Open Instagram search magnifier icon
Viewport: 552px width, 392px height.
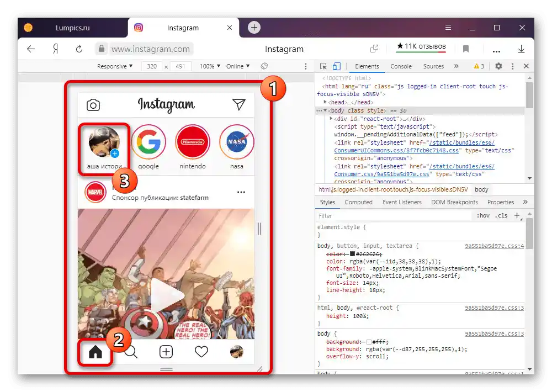point(131,352)
